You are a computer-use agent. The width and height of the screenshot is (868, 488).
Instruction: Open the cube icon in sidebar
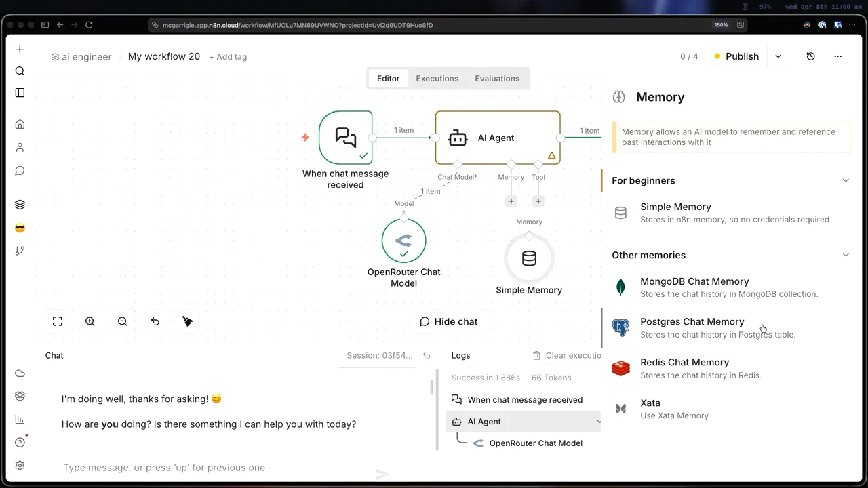tap(20, 396)
